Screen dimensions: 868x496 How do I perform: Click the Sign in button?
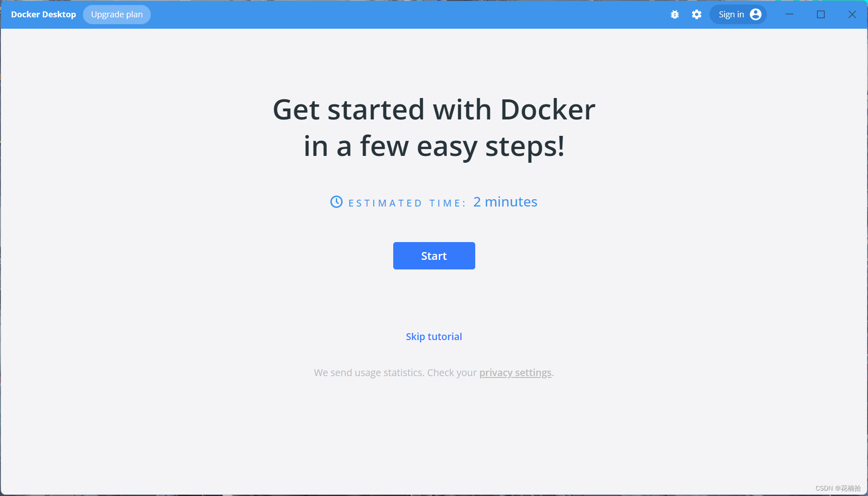[738, 15]
